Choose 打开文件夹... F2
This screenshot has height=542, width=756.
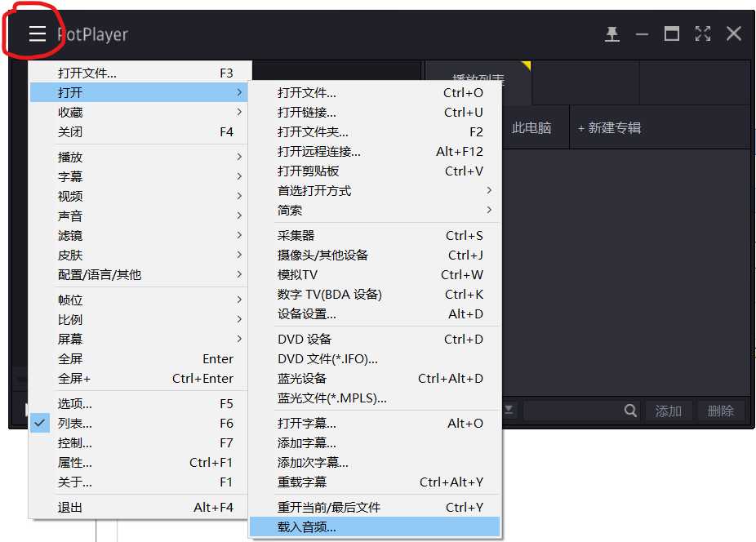pyautogui.click(x=375, y=131)
